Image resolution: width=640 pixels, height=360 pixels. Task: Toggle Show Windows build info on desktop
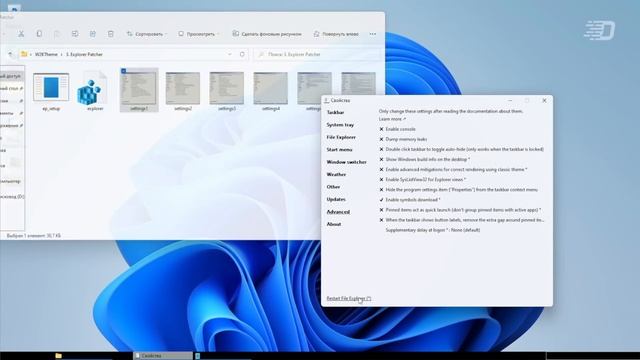pos(424,160)
